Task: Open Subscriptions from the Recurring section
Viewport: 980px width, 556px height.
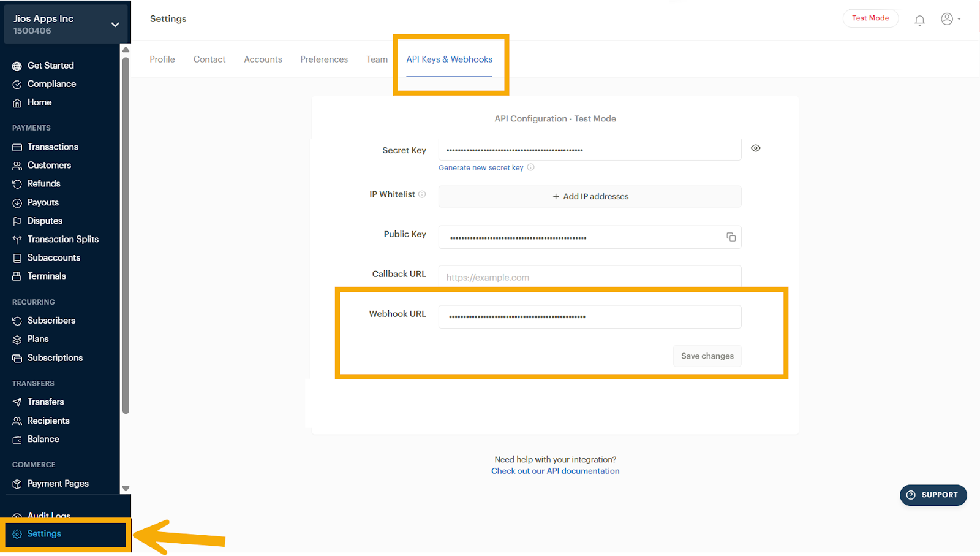Action: point(55,358)
